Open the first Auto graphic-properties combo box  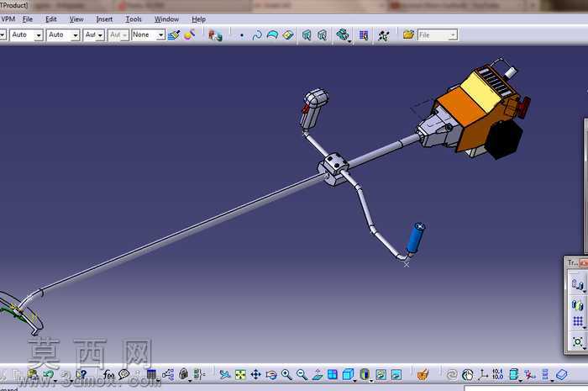click(26, 35)
